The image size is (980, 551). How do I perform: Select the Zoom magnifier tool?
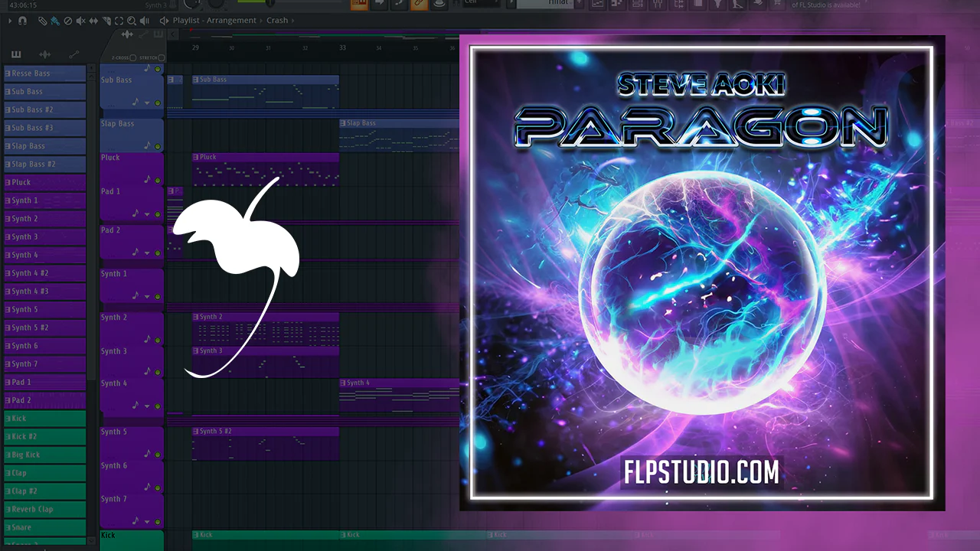click(132, 21)
